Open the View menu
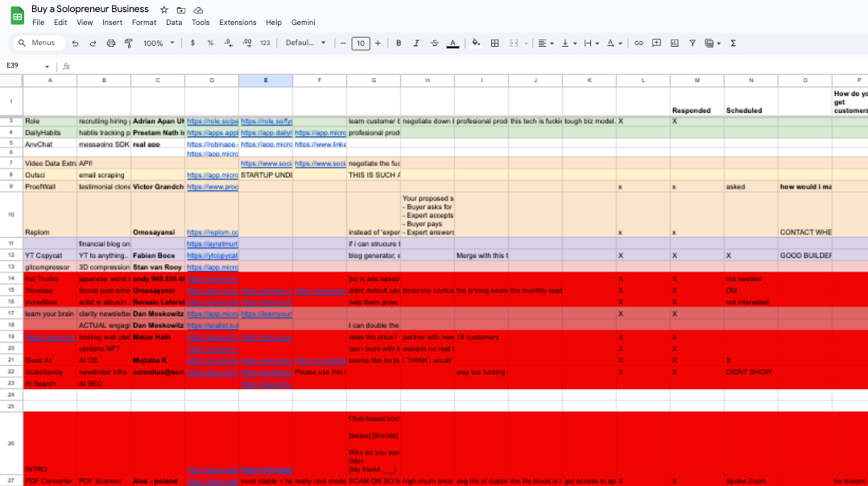Screen dimensions: 868x486 [85, 23]
